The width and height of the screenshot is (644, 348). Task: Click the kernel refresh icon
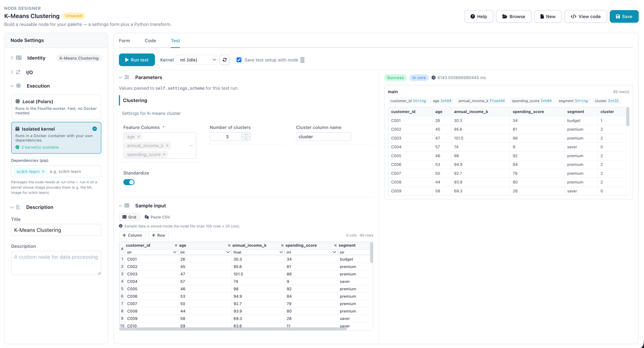(x=225, y=60)
